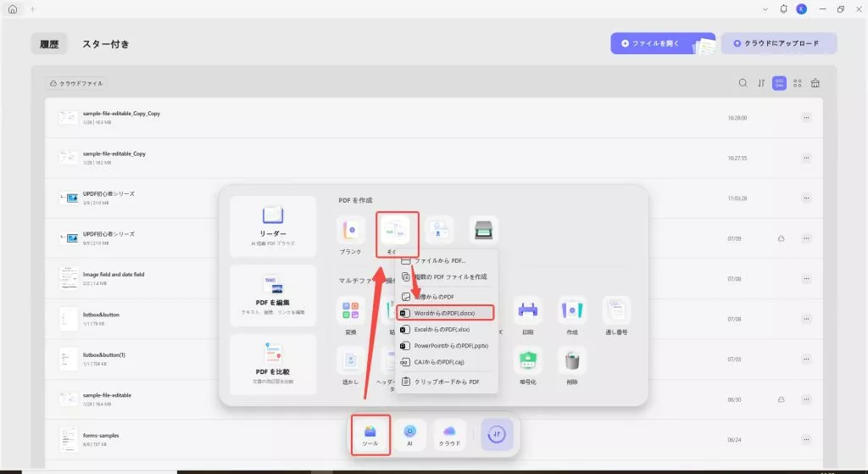Click the クラウドにアップロード button
This screenshot has height=474, width=868.
[x=779, y=43]
